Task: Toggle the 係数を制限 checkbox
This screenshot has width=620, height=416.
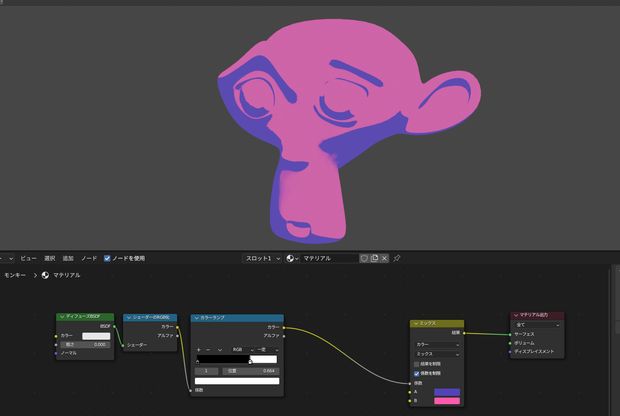Action: pyautogui.click(x=416, y=373)
